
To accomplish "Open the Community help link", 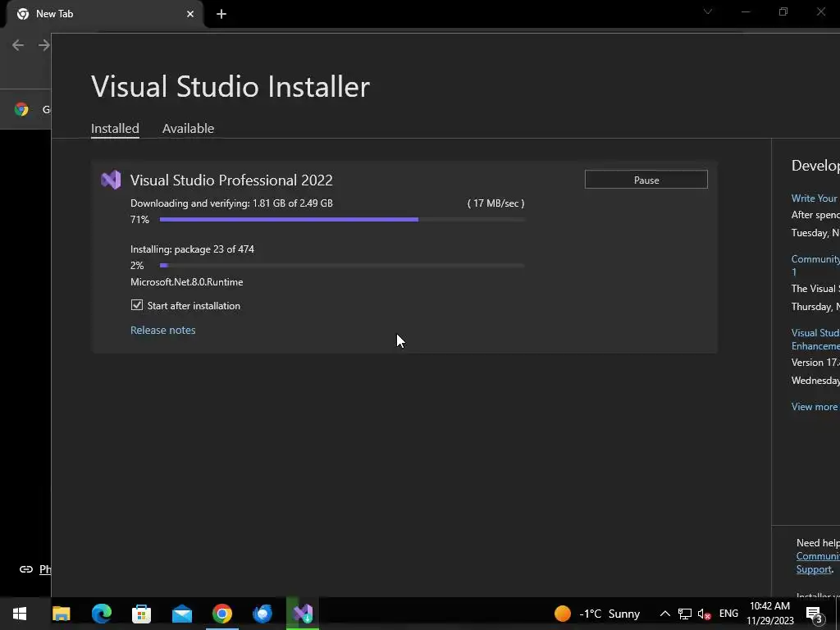I will (818, 556).
